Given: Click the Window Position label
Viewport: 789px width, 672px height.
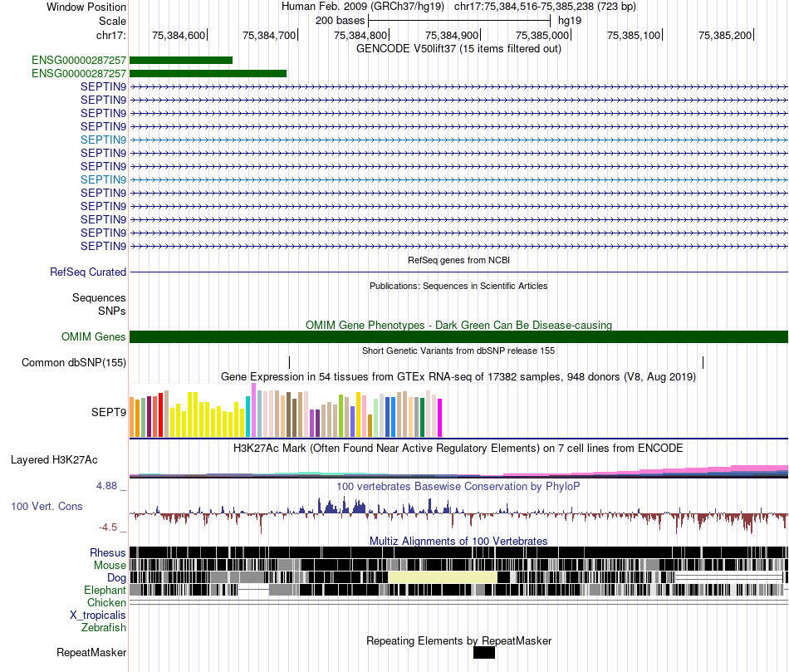Looking at the screenshot, I should point(86,7).
